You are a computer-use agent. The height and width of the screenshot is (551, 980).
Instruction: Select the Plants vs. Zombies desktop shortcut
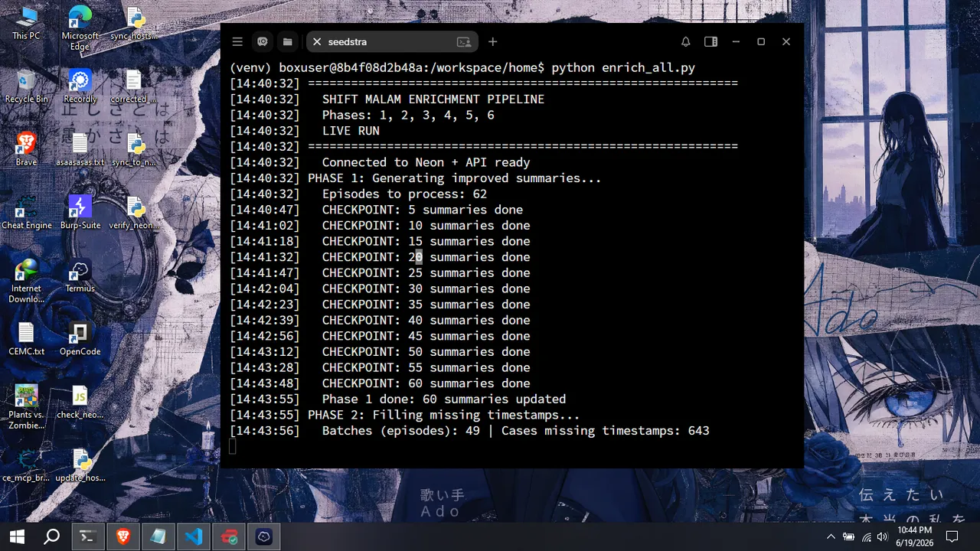click(26, 407)
